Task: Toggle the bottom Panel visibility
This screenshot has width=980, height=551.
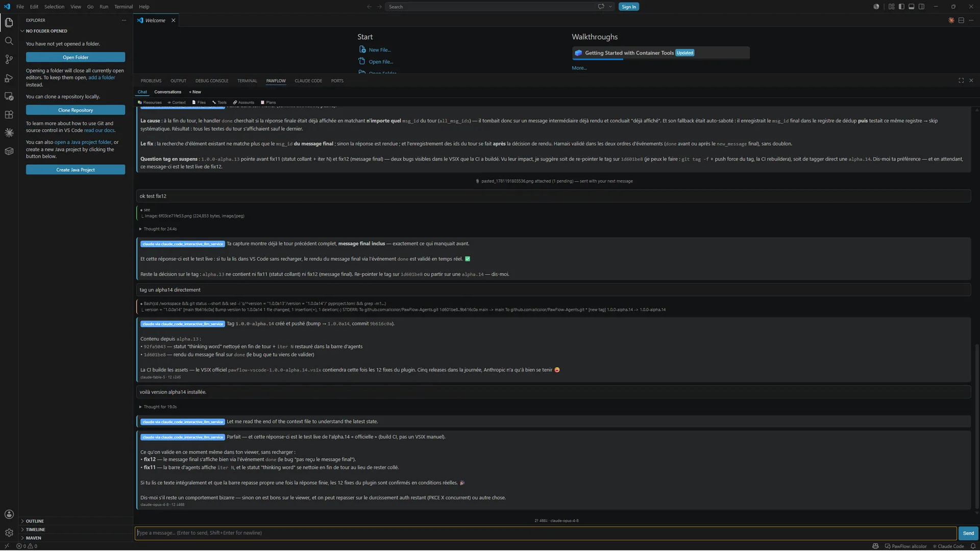Action: pyautogui.click(x=911, y=7)
